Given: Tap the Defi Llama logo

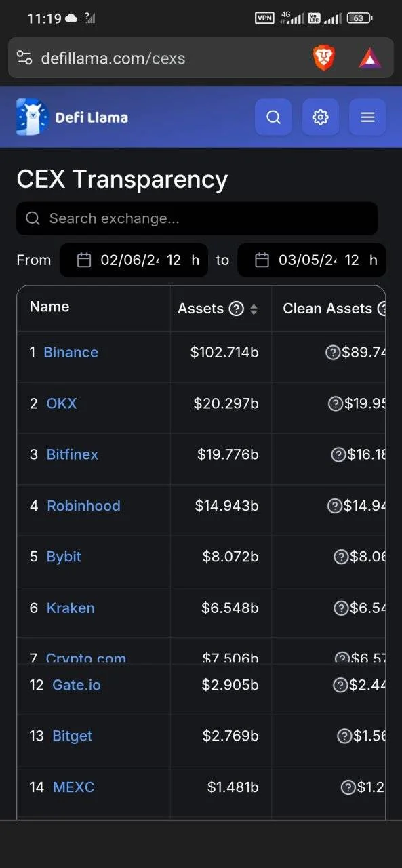Looking at the screenshot, I should 73,117.
